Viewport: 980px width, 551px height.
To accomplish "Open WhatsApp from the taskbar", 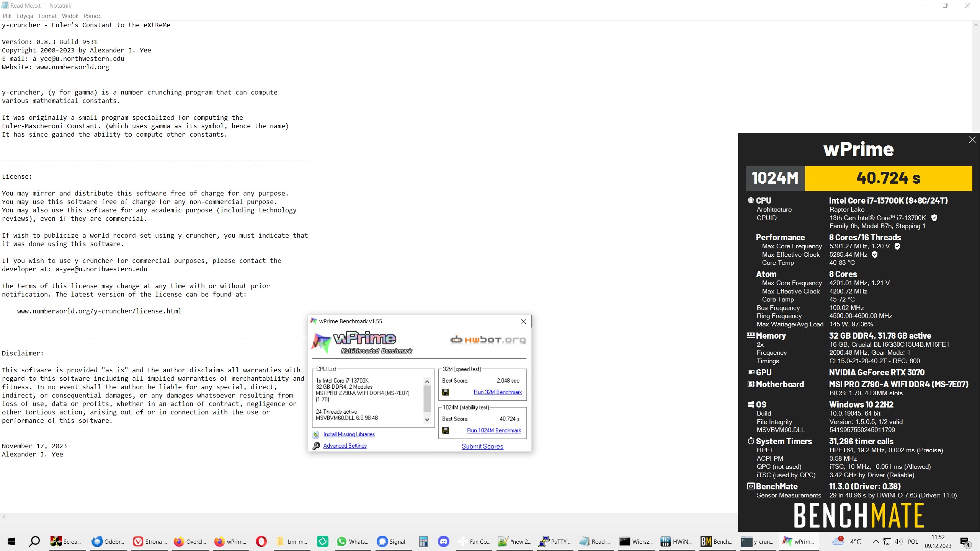I will (x=353, y=541).
